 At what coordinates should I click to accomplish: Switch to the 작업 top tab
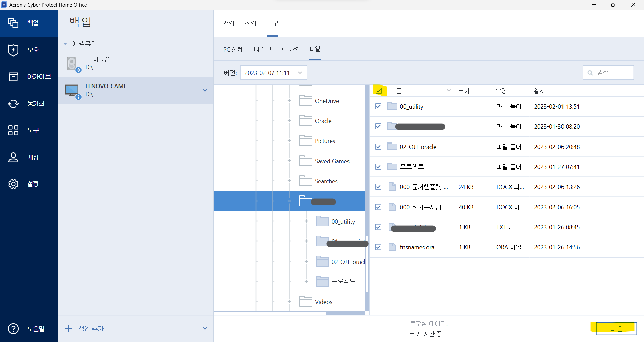(x=251, y=23)
